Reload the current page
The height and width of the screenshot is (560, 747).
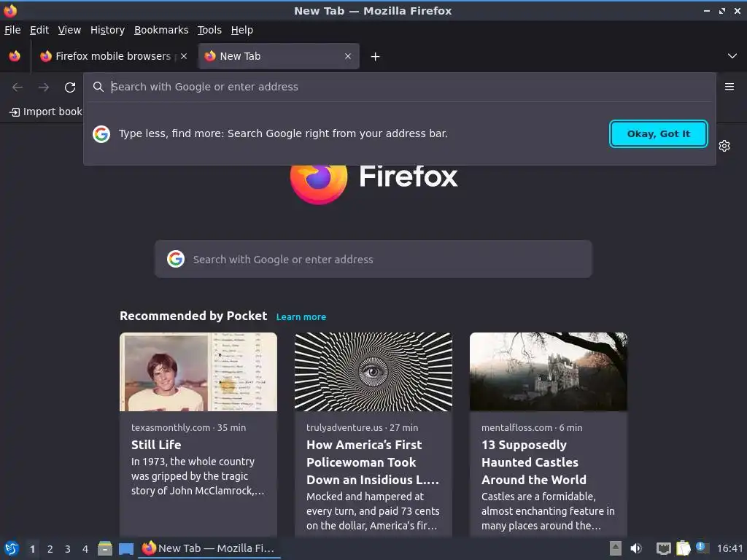pyautogui.click(x=70, y=87)
